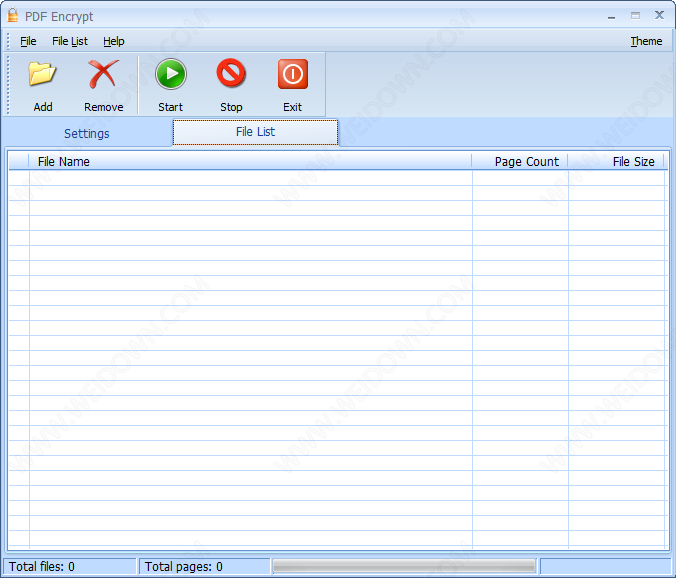Click the PDF Encrypt padlock title icon
Viewport: 676px width, 578px height.
(13, 16)
